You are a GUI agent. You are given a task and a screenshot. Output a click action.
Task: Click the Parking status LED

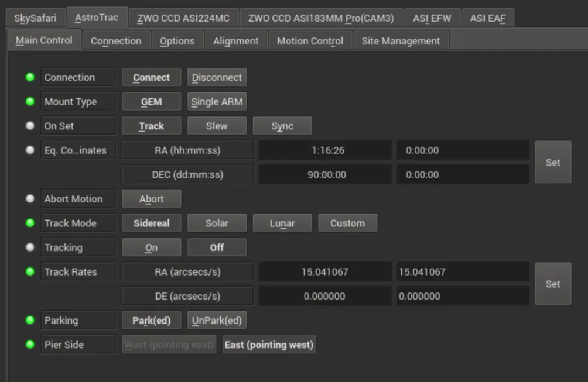(x=30, y=320)
